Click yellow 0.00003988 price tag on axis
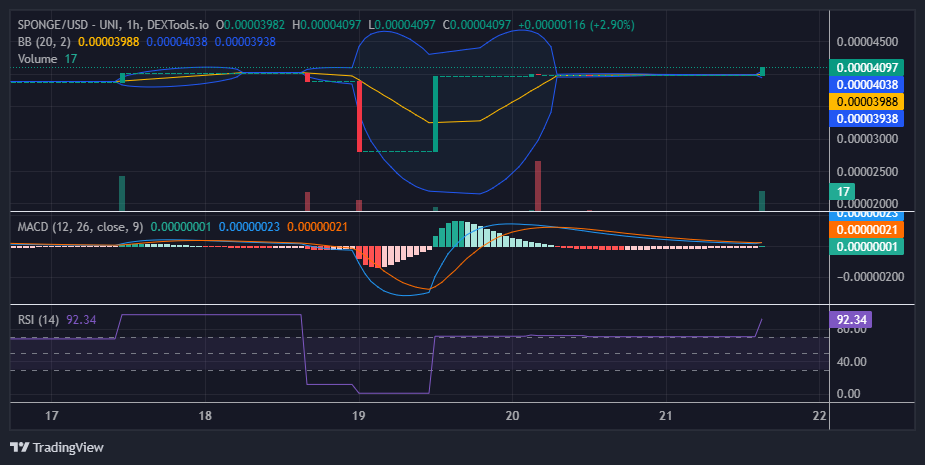Image resolution: width=925 pixels, height=465 pixels. point(867,101)
